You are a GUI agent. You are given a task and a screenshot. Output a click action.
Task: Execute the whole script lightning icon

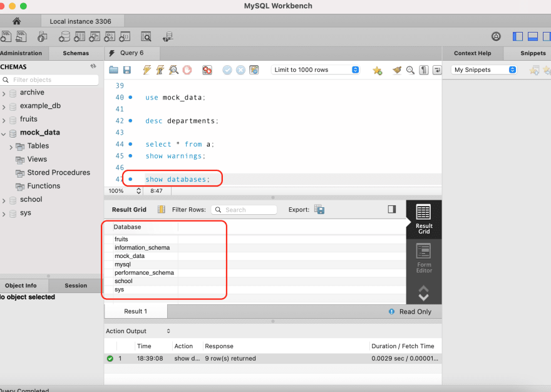coord(147,70)
